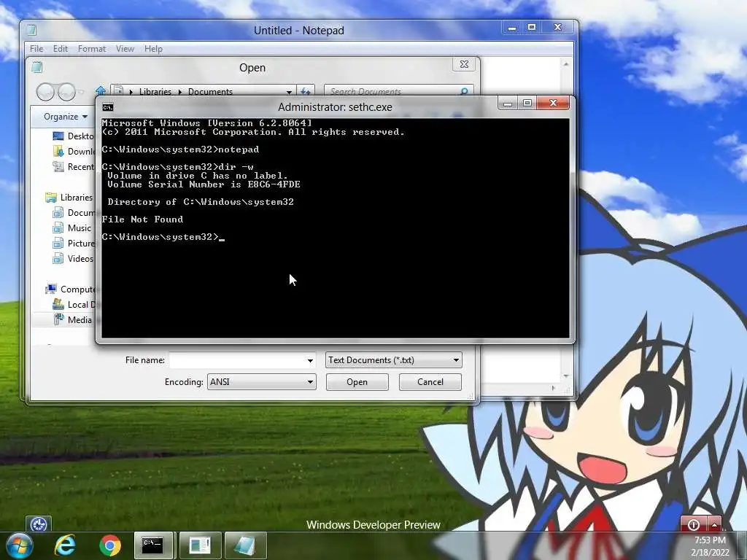Open Music library in navigation pane

(x=72, y=227)
